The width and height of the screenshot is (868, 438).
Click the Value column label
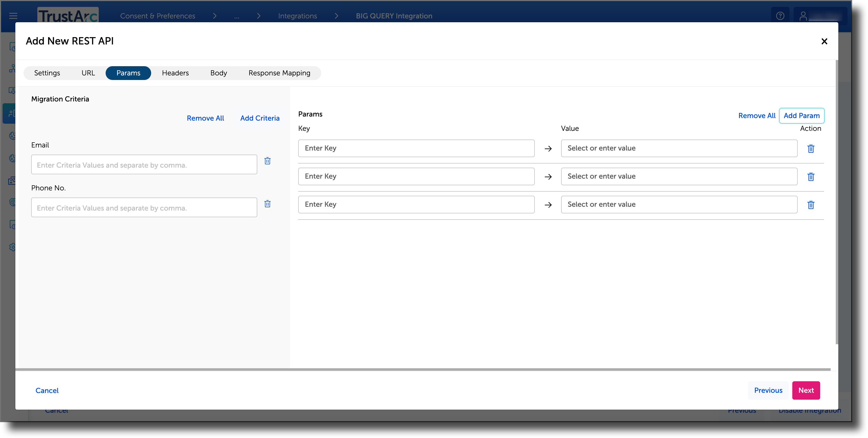570,129
